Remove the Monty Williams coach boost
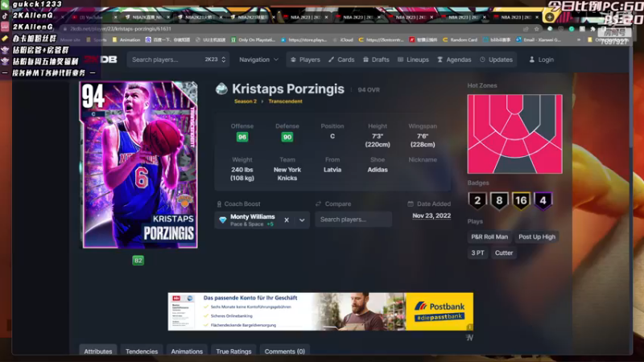This screenshot has height=362, width=644. point(287,220)
